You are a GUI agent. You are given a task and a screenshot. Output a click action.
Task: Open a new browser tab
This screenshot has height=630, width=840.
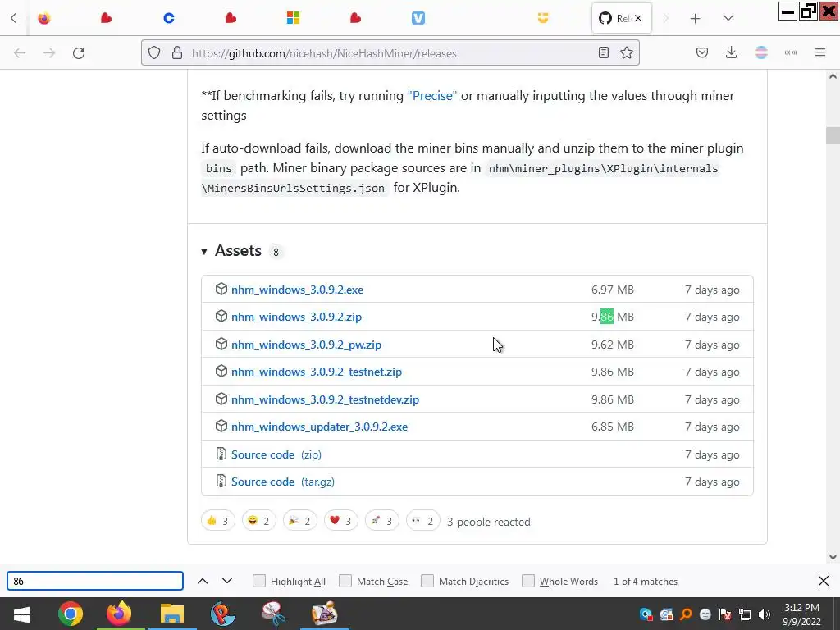(x=695, y=19)
